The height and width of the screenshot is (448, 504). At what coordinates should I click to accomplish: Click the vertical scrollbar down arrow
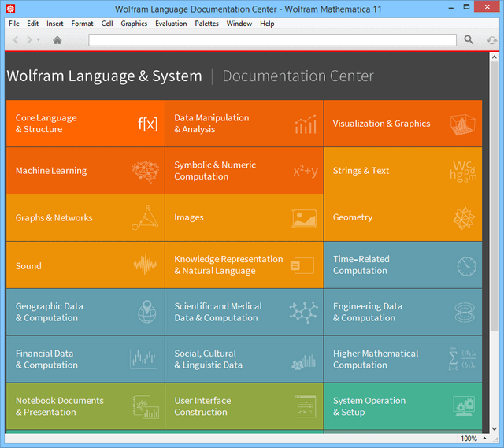493,428
